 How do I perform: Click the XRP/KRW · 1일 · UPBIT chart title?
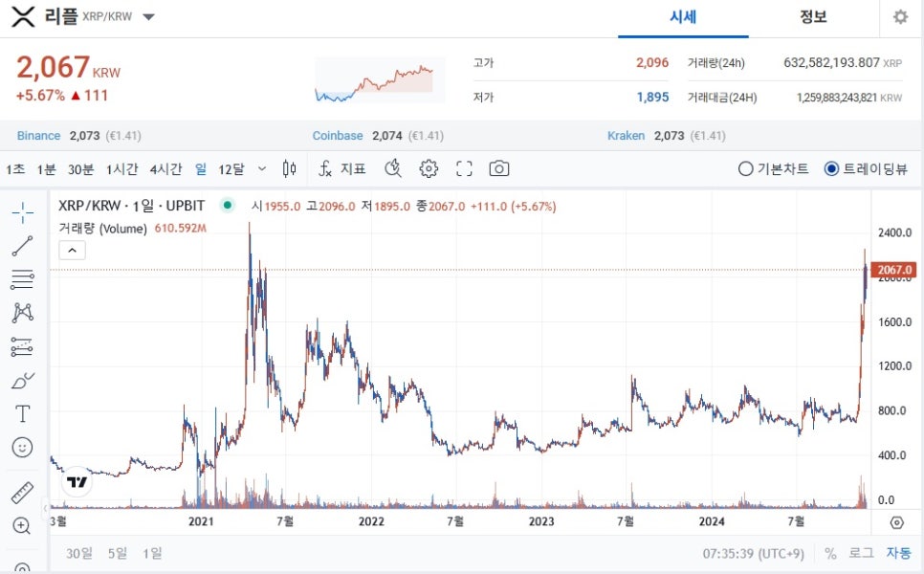tap(131, 206)
